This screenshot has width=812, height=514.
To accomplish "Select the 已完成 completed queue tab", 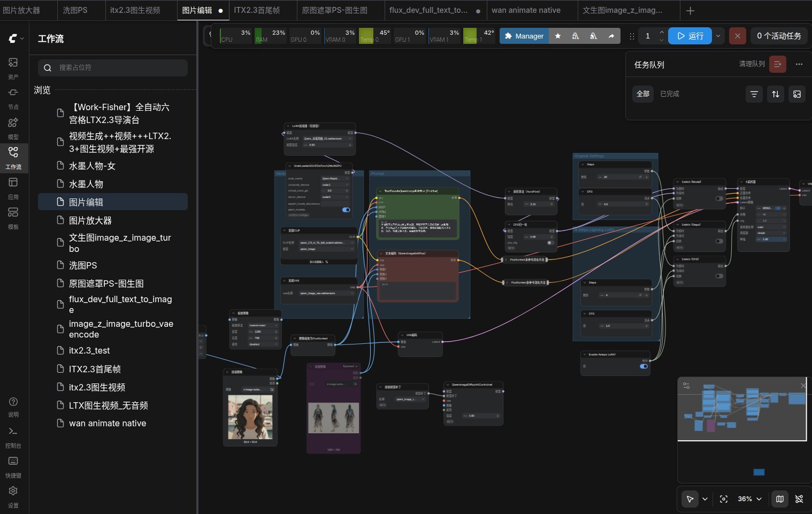I will [669, 94].
